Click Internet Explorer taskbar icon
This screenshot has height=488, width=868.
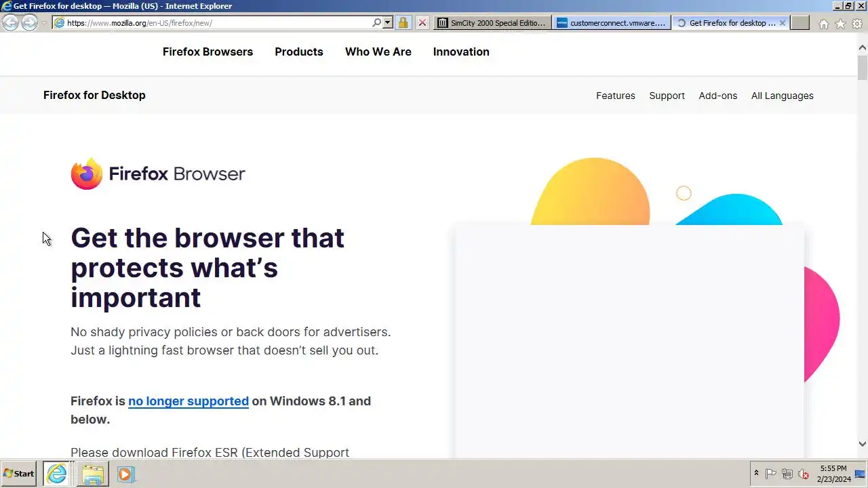tap(57, 474)
